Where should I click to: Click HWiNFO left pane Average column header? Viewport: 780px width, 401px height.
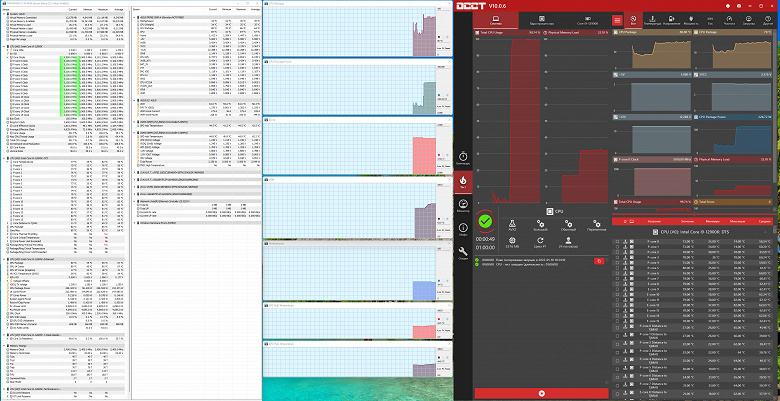tap(117, 9)
